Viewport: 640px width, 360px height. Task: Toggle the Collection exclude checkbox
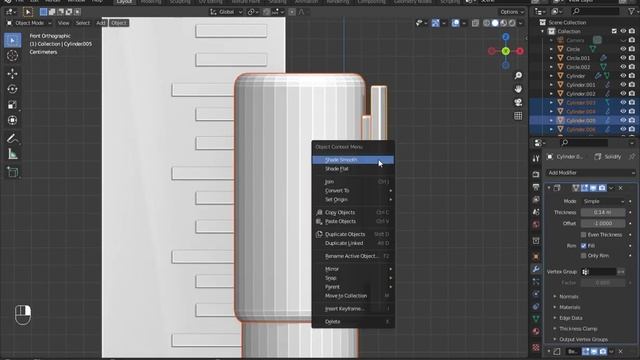(614, 31)
